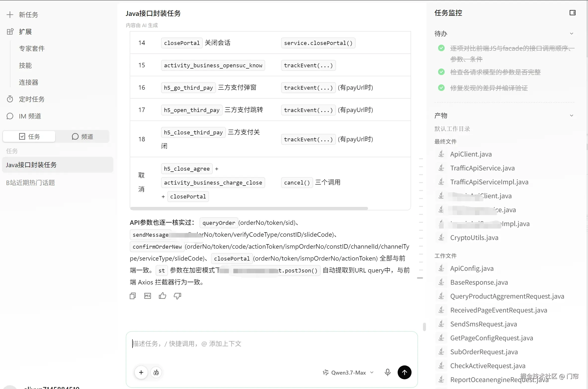Click 新任务 label to start a task
The height and width of the screenshot is (389, 588).
click(29, 15)
